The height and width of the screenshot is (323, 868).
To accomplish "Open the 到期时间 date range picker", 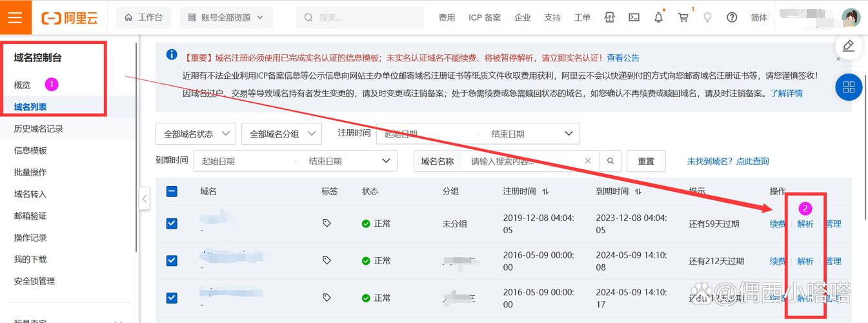I will pos(295,161).
